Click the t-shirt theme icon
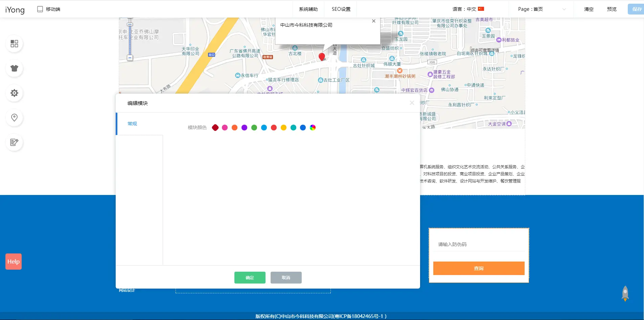 [14, 68]
